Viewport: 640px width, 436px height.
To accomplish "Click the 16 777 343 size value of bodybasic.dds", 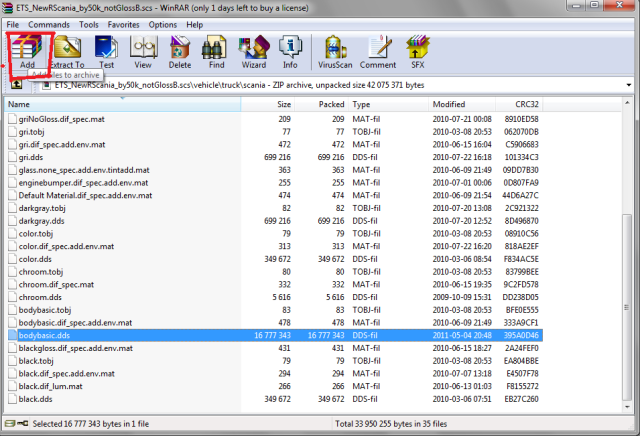I will [272, 335].
